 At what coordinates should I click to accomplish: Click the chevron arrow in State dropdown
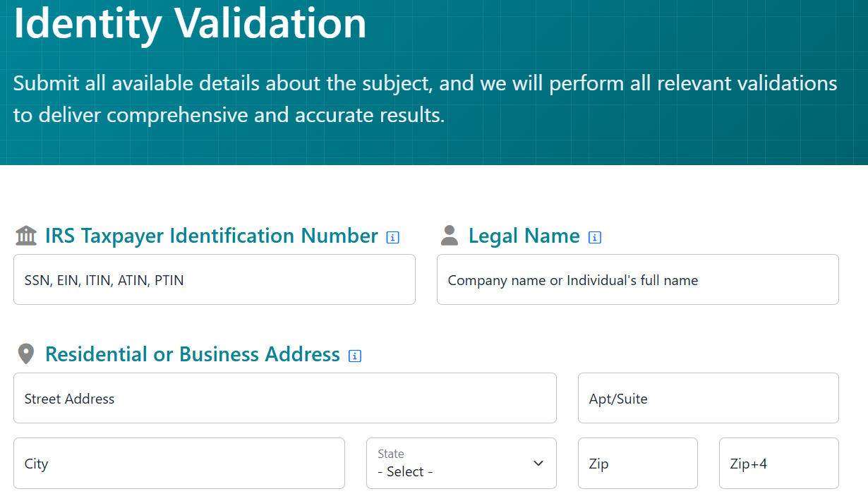click(x=538, y=464)
